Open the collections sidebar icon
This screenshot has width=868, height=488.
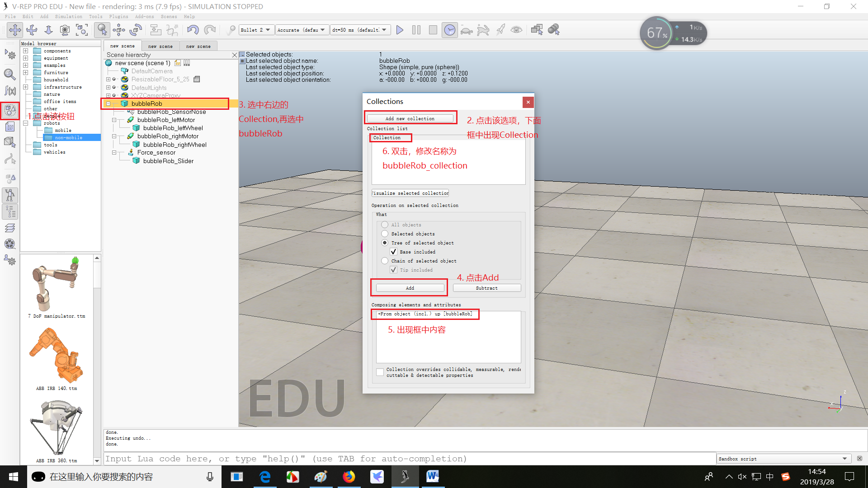pyautogui.click(x=10, y=110)
